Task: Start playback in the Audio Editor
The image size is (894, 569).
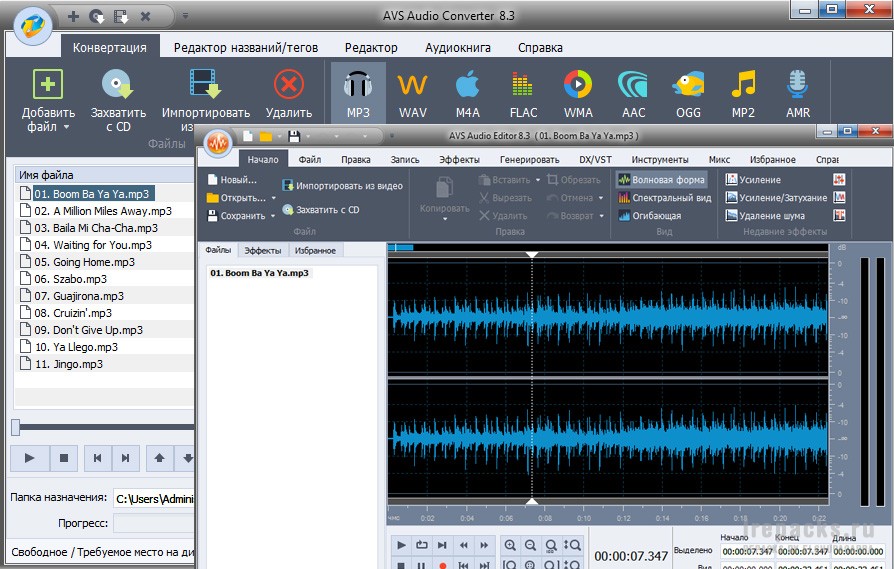Action: [401, 545]
